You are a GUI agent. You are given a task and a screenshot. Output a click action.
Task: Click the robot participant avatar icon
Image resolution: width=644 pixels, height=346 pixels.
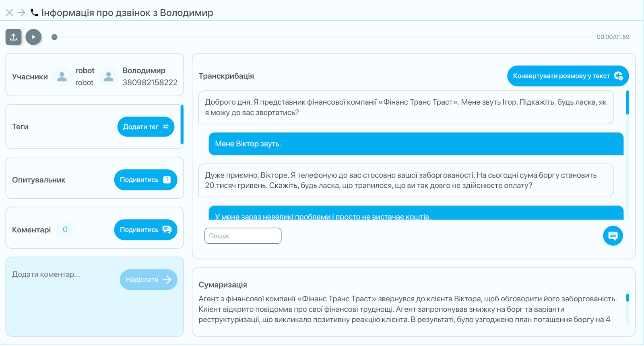point(62,77)
